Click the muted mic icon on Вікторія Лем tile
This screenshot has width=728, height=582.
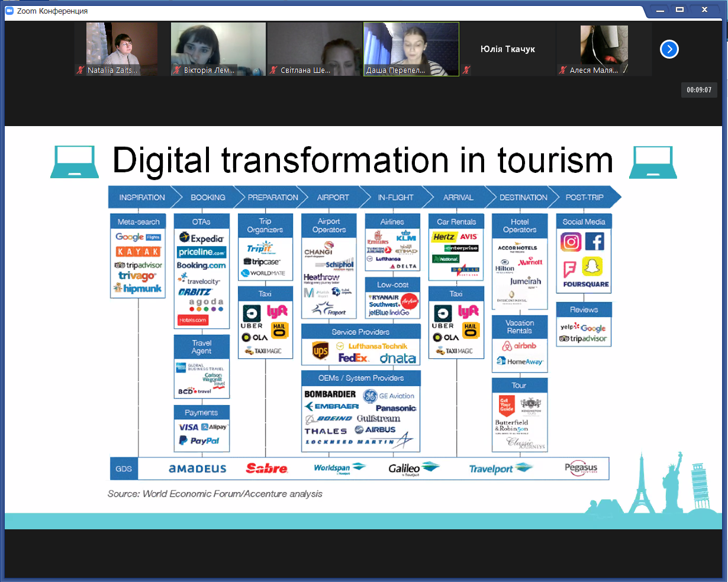[176, 70]
